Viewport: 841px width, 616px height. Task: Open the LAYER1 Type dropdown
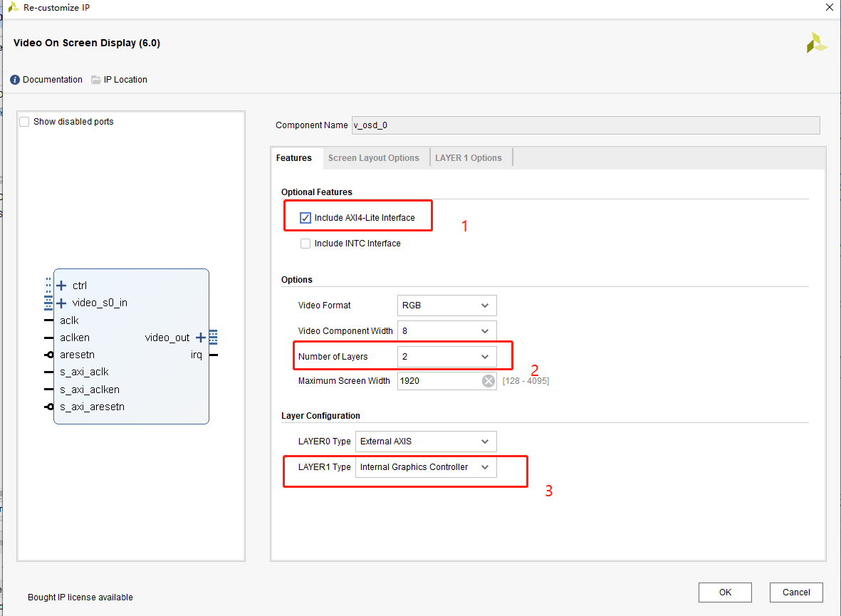(x=426, y=467)
